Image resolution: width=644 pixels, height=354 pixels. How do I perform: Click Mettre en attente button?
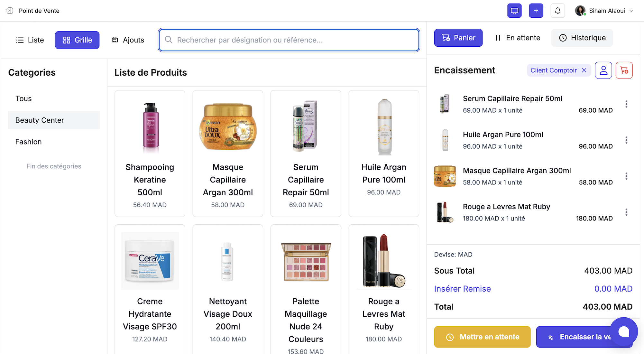coord(482,337)
